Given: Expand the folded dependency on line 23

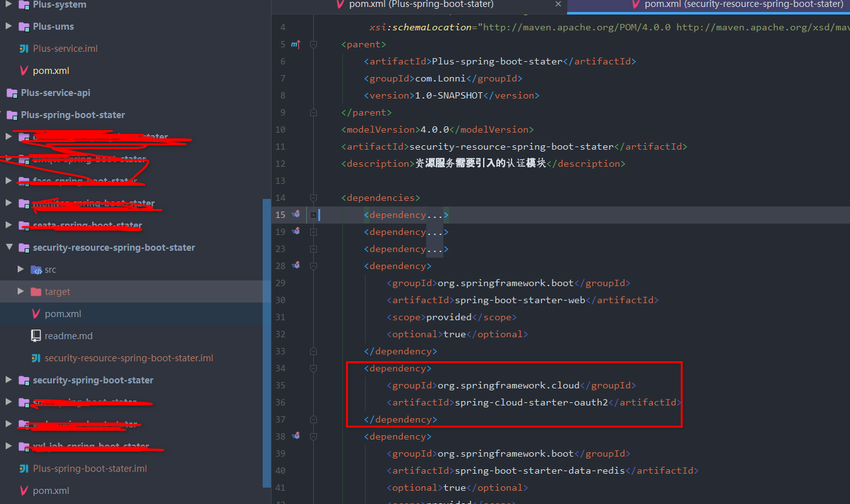Looking at the screenshot, I should click(313, 249).
